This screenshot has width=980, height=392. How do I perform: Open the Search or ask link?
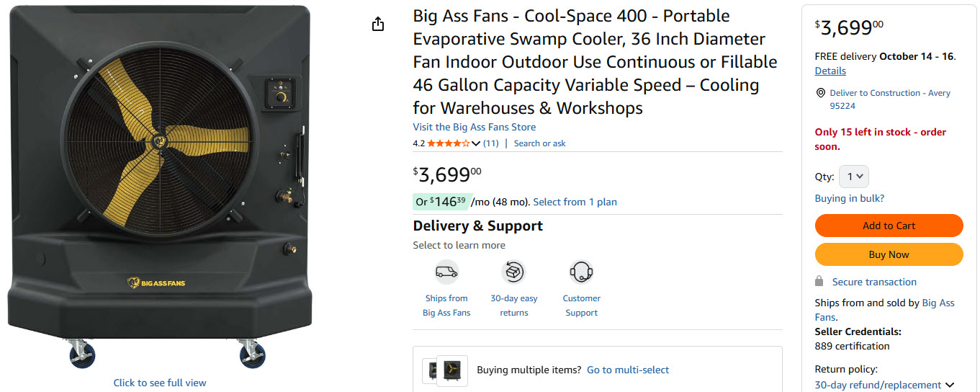point(539,143)
